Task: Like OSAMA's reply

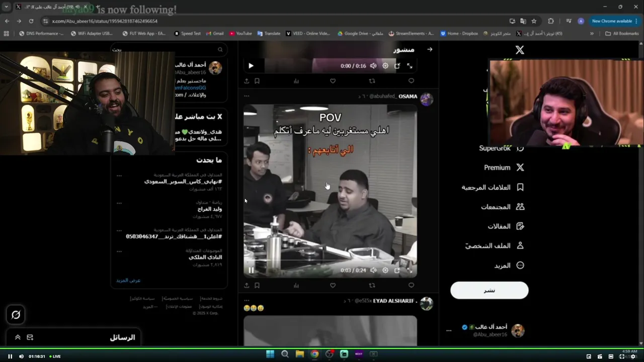Action: pyautogui.click(x=333, y=285)
